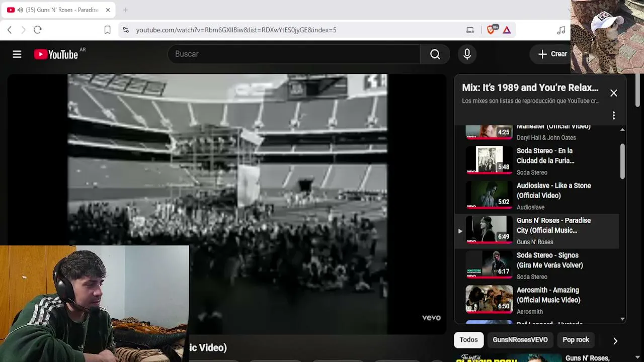Pause the Paradise City video player
644x362 pixels.
[227, 204]
